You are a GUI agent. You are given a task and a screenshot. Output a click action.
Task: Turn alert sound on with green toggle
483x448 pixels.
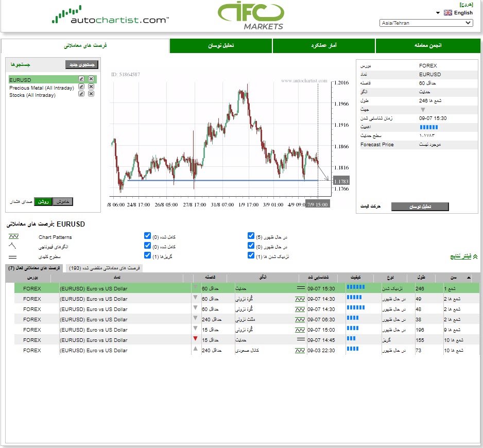tap(43, 201)
